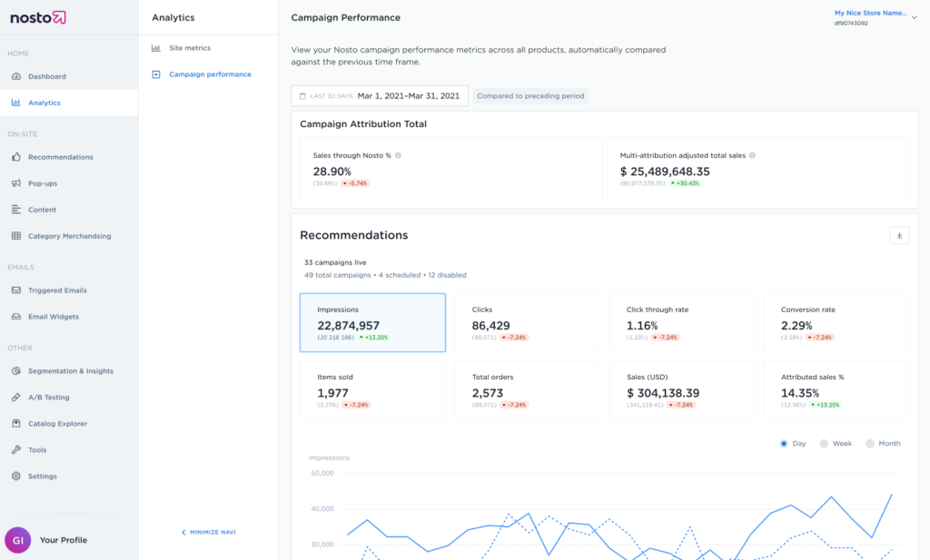This screenshot has height=560, width=930.
Task: Select the Week radio button
Action: (824, 444)
